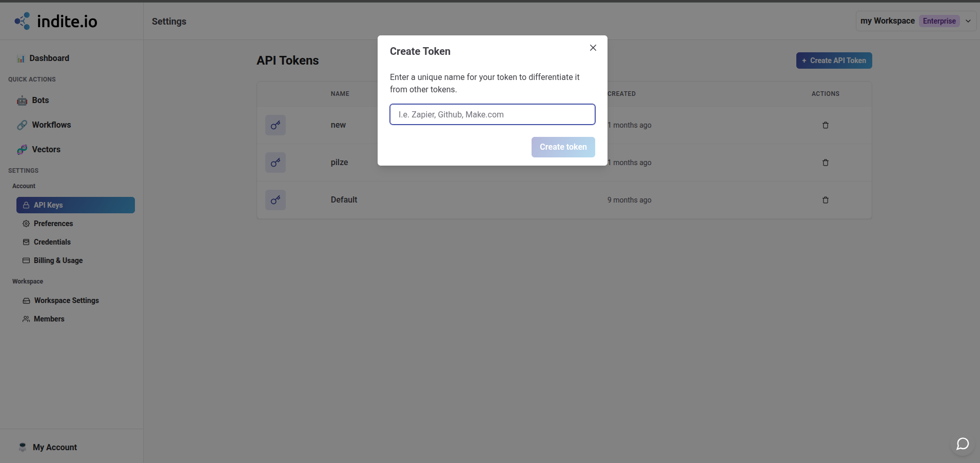Screen dimensions: 980x463
Task: Delete the pilze token using trash icon
Action: pyautogui.click(x=825, y=163)
